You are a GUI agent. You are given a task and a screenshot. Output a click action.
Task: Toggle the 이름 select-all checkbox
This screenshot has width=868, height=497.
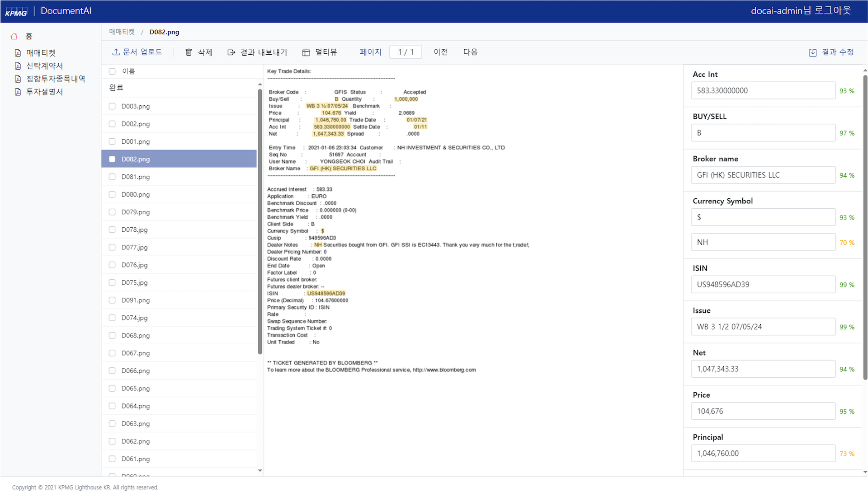pos(112,71)
